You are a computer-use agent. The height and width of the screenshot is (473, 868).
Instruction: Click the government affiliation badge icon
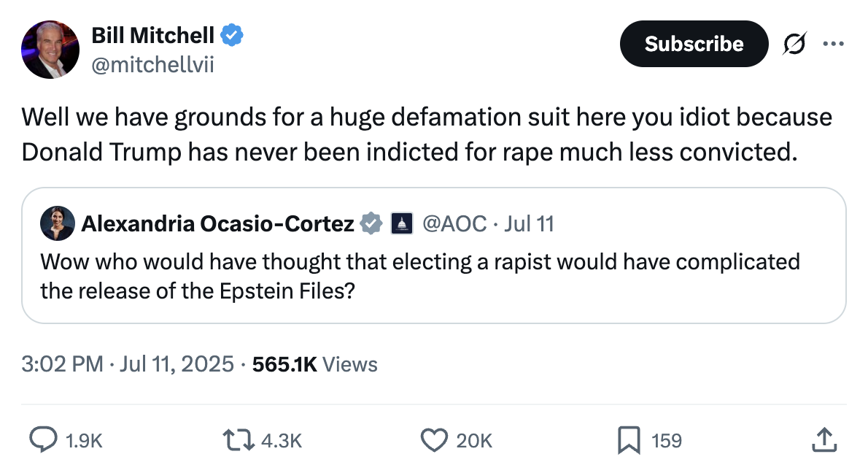(x=402, y=223)
